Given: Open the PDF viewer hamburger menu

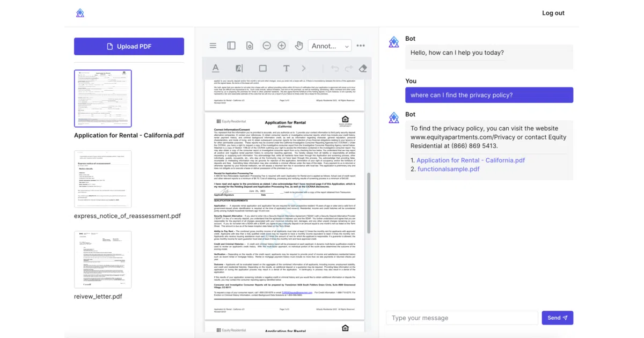Looking at the screenshot, I should 213,46.
